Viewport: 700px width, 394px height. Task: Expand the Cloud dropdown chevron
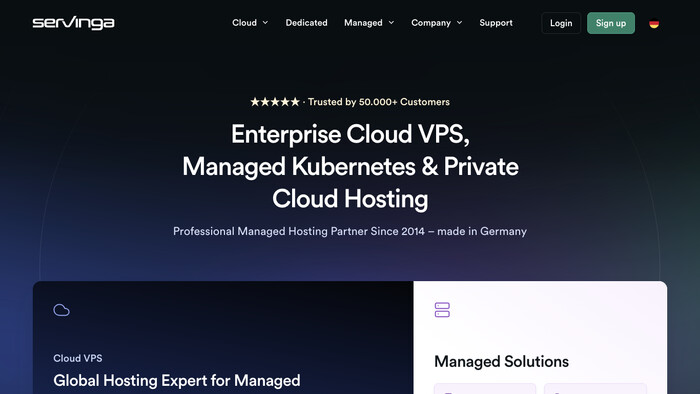click(x=265, y=23)
